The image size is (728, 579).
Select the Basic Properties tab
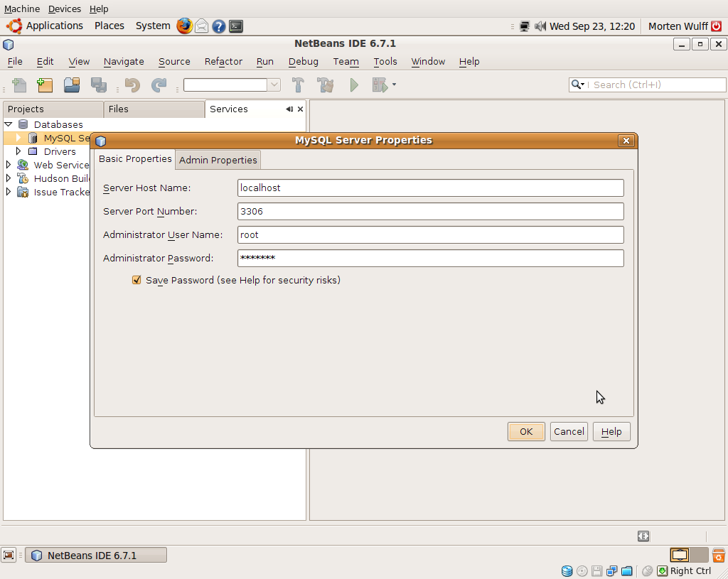pos(135,159)
